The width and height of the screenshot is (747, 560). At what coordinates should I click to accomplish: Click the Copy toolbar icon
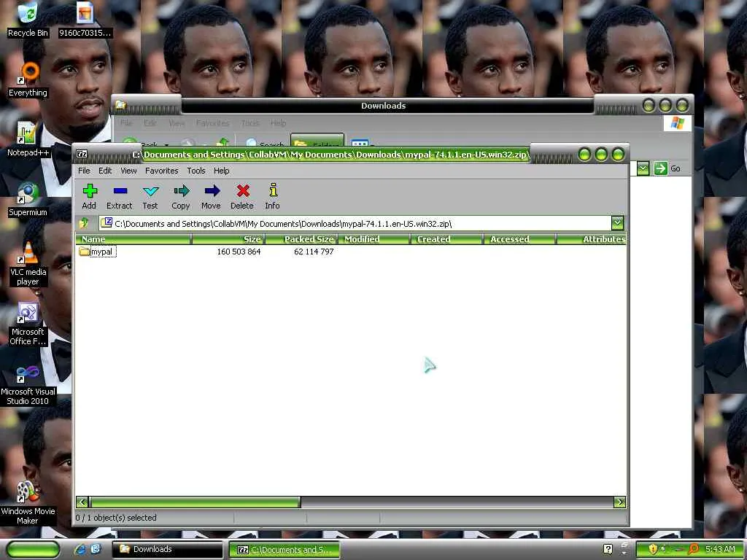pyautogui.click(x=181, y=196)
